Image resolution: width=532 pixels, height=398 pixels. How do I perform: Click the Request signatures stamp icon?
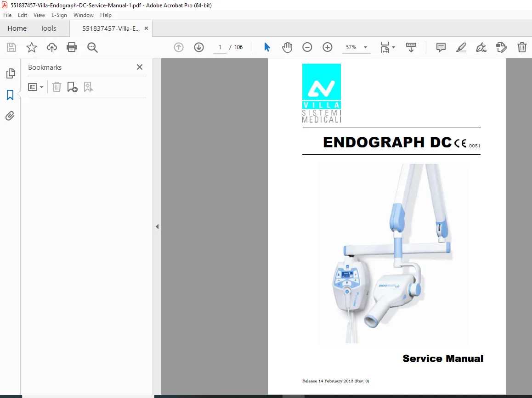click(x=502, y=47)
